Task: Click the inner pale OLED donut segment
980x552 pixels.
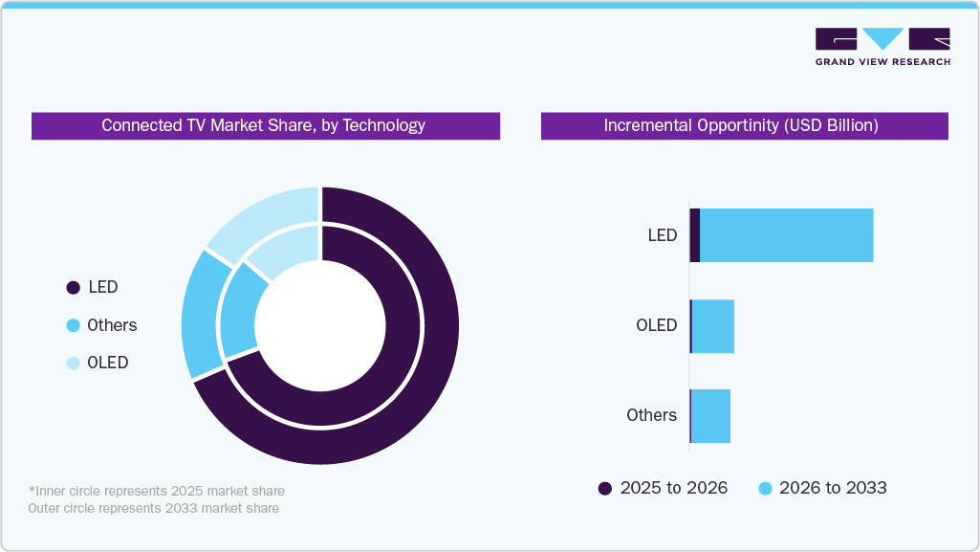Action: point(288,250)
